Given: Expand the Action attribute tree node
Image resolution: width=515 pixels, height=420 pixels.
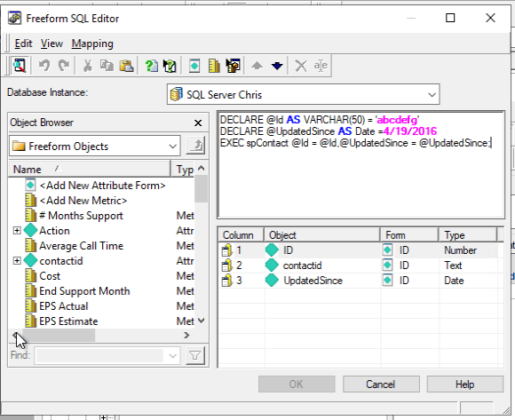Looking at the screenshot, I should point(17,231).
